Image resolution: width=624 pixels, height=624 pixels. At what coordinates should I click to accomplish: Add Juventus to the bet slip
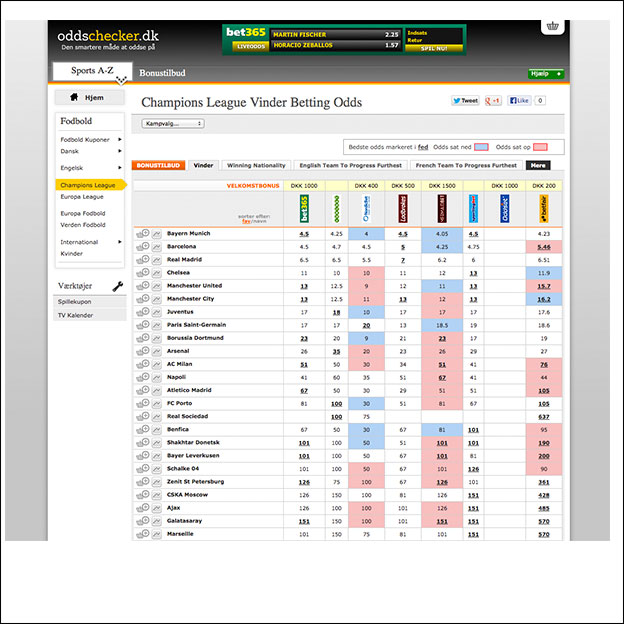[143, 312]
